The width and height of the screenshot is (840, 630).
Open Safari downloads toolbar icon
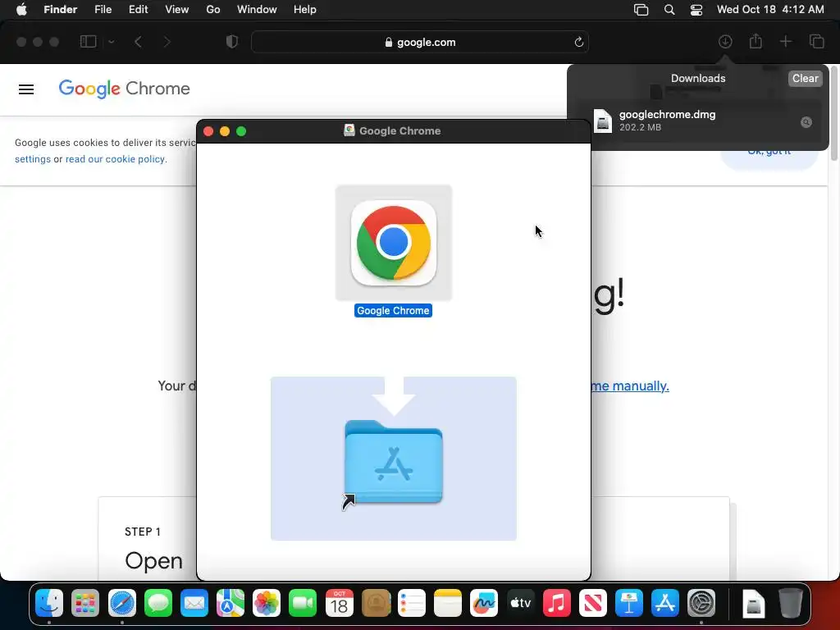725,42
